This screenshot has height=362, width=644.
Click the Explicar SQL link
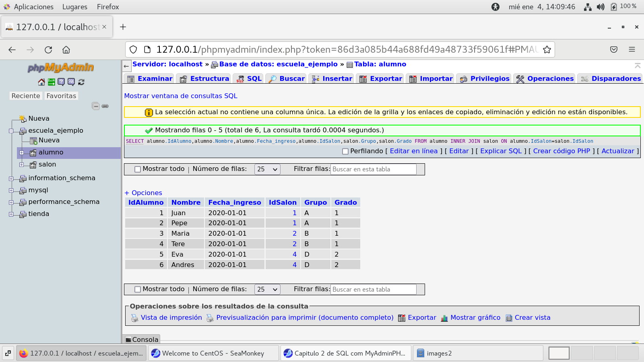tap(501, 151)
